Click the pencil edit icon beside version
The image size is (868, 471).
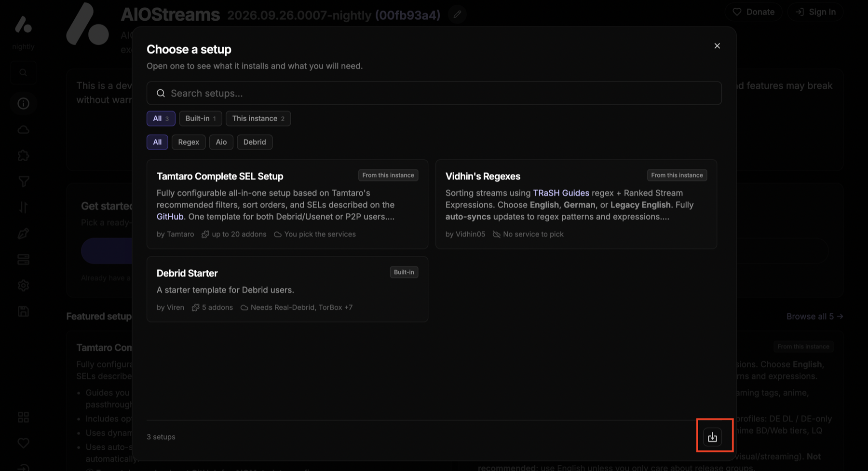coord(457,14)
